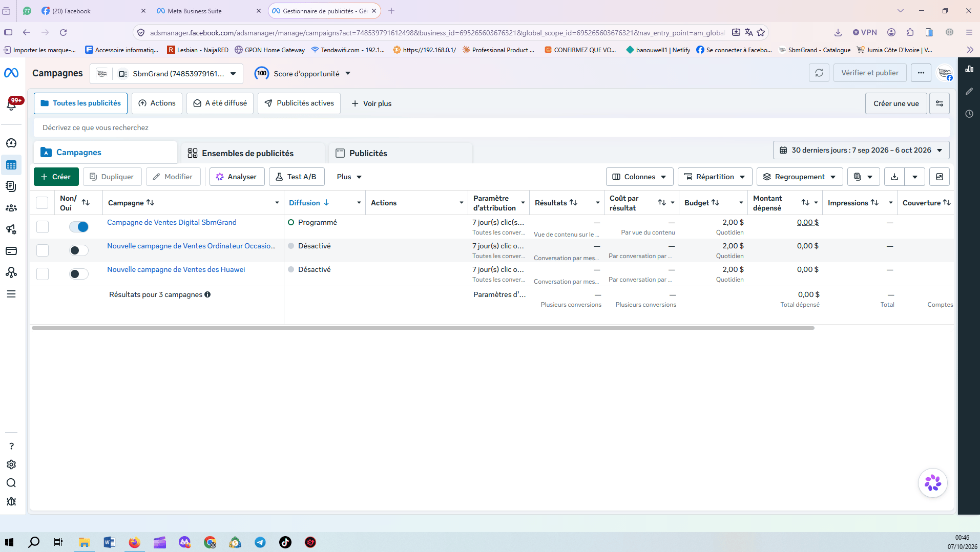Open the notifications bell in the sidebar
Image resolution: width=980 pixels, height=552 pixels.
(x=11, y=104)
